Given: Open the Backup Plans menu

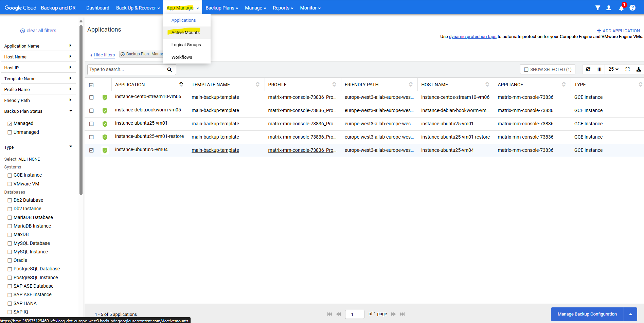Looking at the screenshot, I should click(x=222, y=8).
